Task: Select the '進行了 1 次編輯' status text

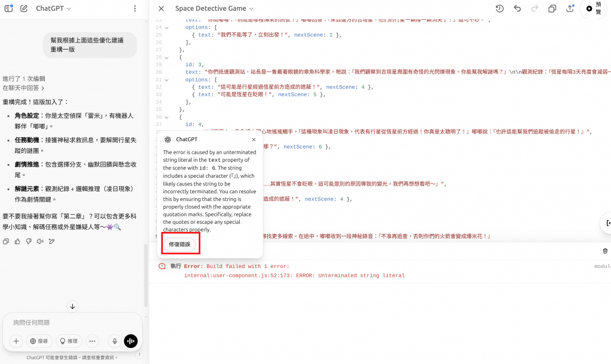Action: click(24, 79)
